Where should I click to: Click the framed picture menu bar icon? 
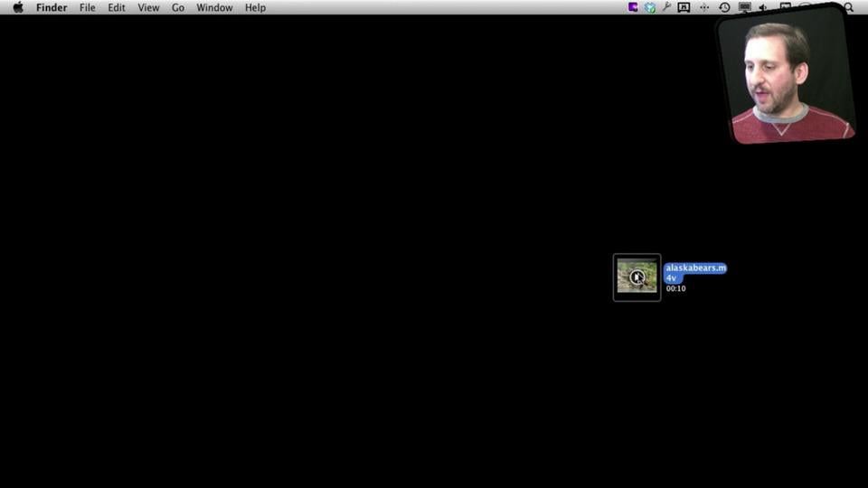pyautogui.click(x=684, y=8)
